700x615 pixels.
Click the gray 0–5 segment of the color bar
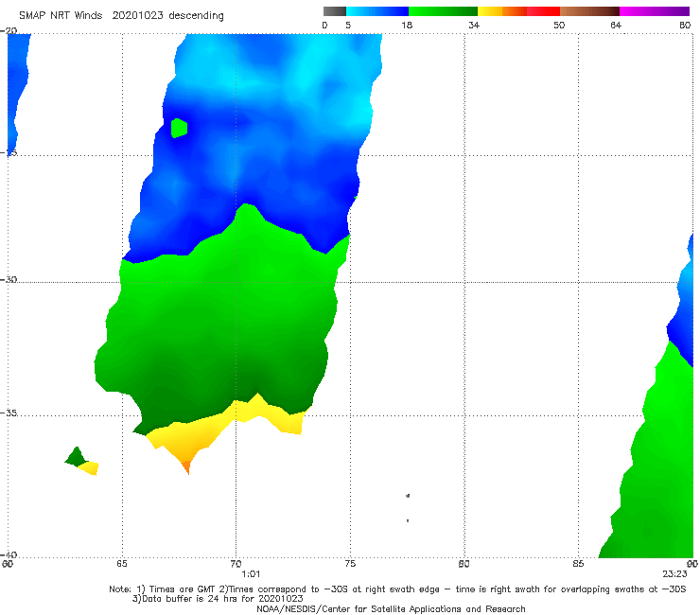click(x=334, y=11)
